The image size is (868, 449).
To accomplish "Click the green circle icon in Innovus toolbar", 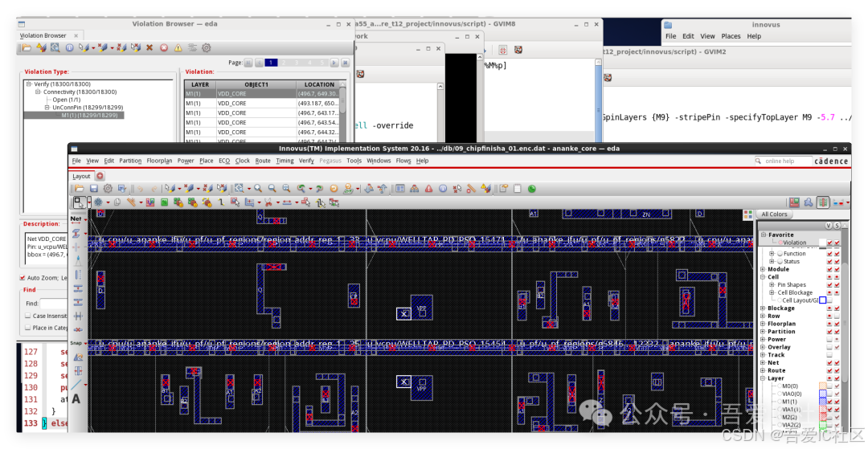I will pos(531,189).
